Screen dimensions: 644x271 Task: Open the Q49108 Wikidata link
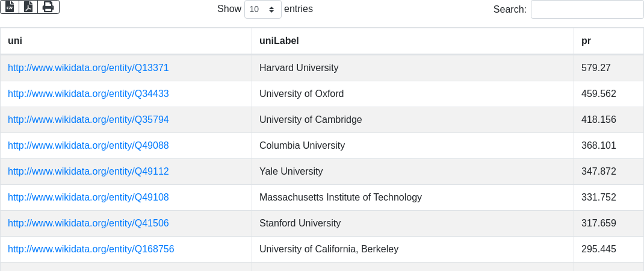pyautogui.click(x=88, y=198)
